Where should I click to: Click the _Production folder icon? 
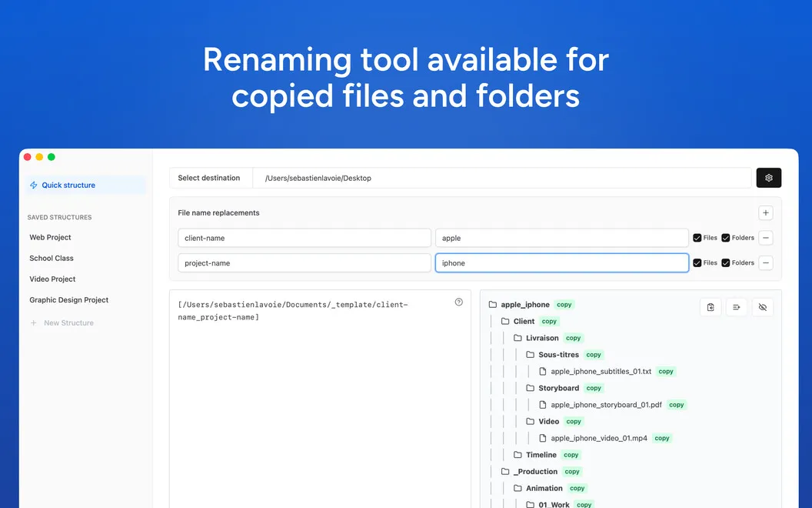click(x=505, y=471)
